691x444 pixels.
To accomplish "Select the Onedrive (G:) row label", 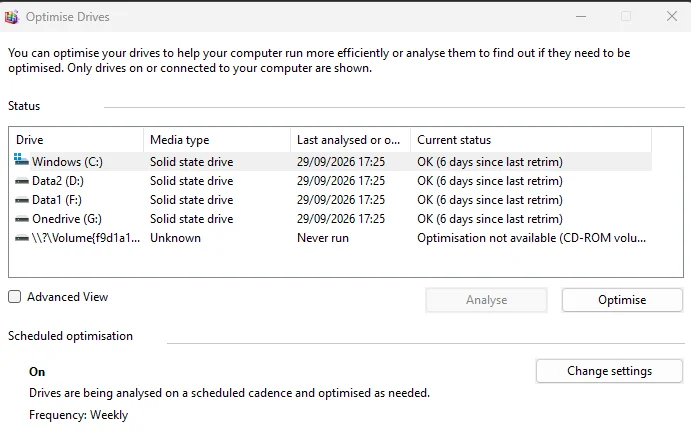I will coord(67,219).
